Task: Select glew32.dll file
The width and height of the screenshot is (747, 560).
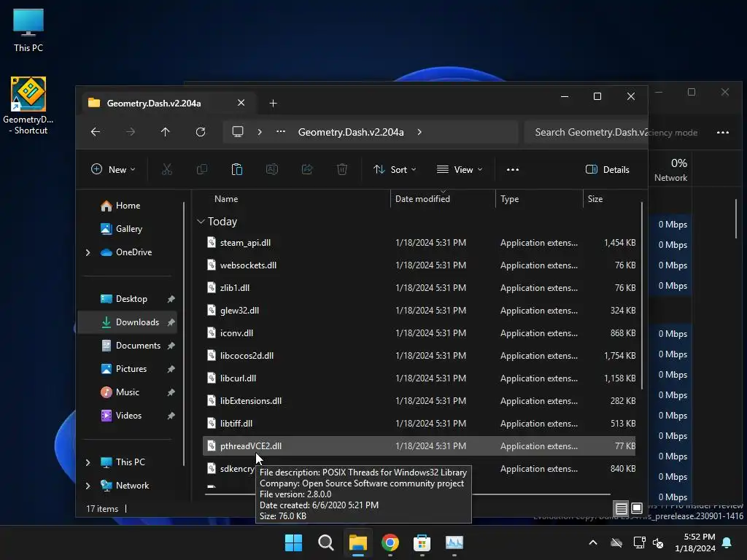Action: tap(419, 311)
